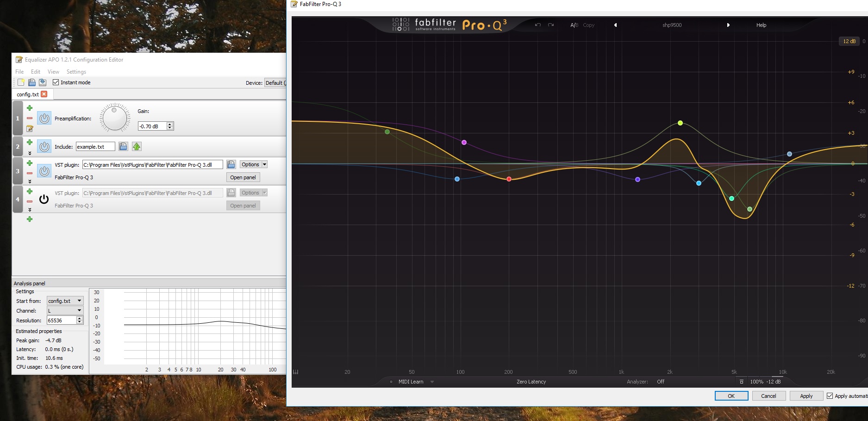The width and height of the screenshot is (868, 421).
Task: Select the red EQ band at 200 Hz
Action: point(509,179)
